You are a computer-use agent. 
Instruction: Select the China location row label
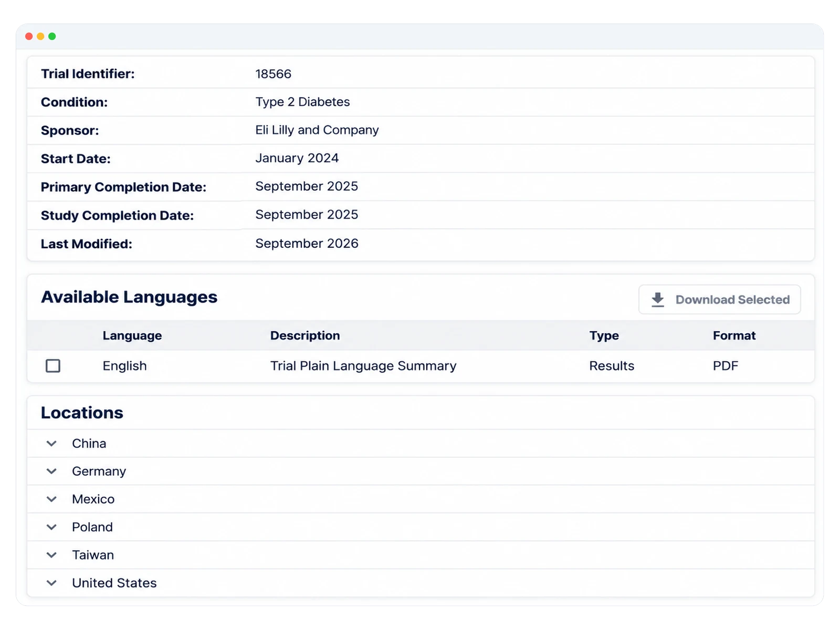tap(89, 444)
